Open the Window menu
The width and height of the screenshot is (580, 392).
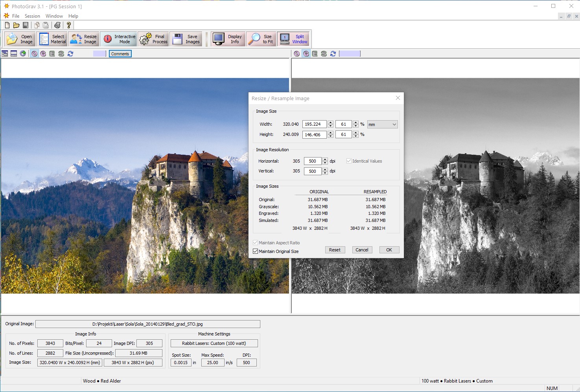[54, 16]
